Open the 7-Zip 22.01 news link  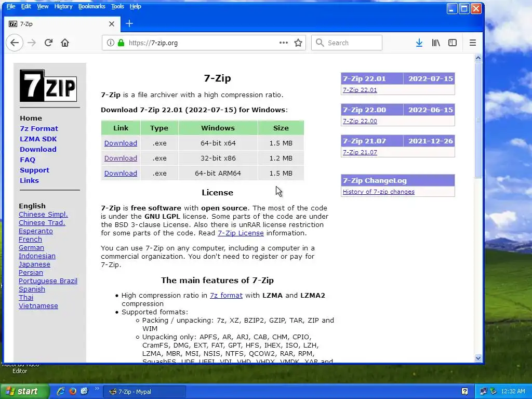360,90
